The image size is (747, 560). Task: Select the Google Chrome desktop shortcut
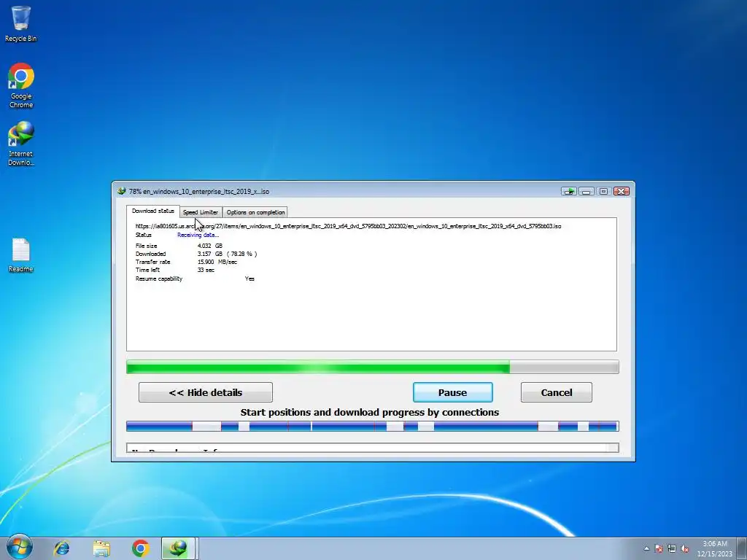21,86
